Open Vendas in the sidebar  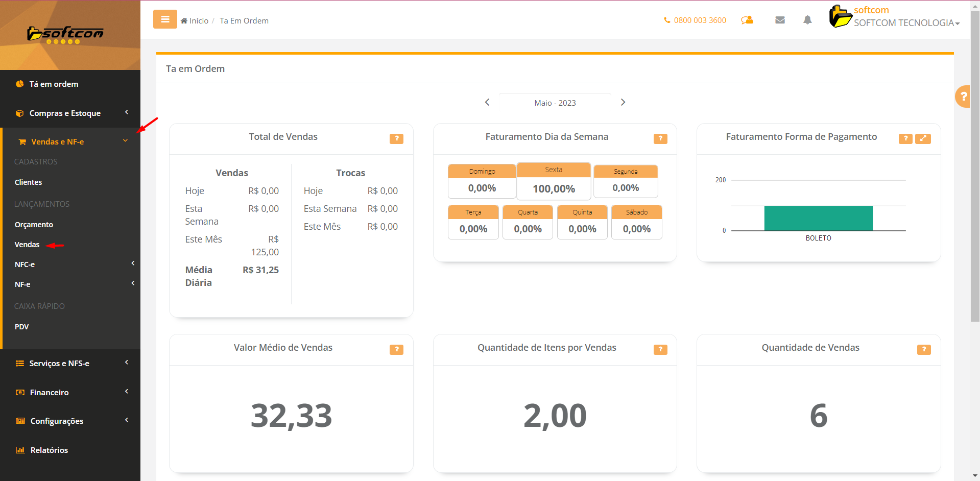tap(27, 245)
